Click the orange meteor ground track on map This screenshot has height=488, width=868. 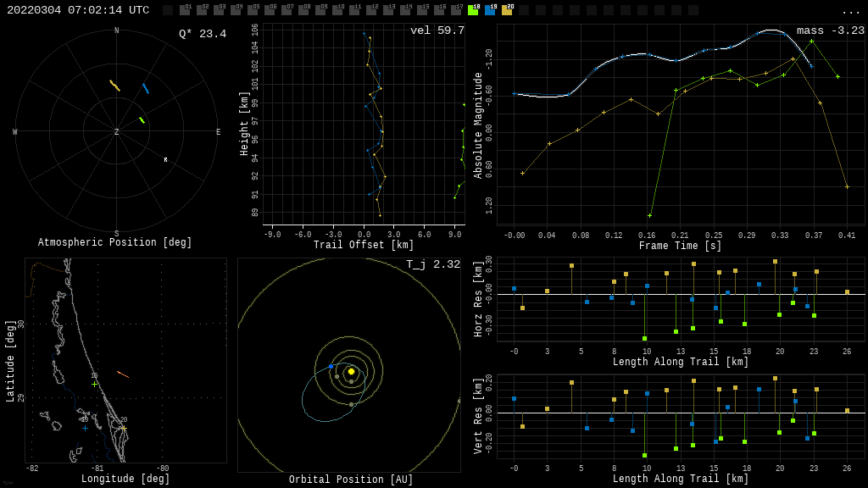click(123, 374)
